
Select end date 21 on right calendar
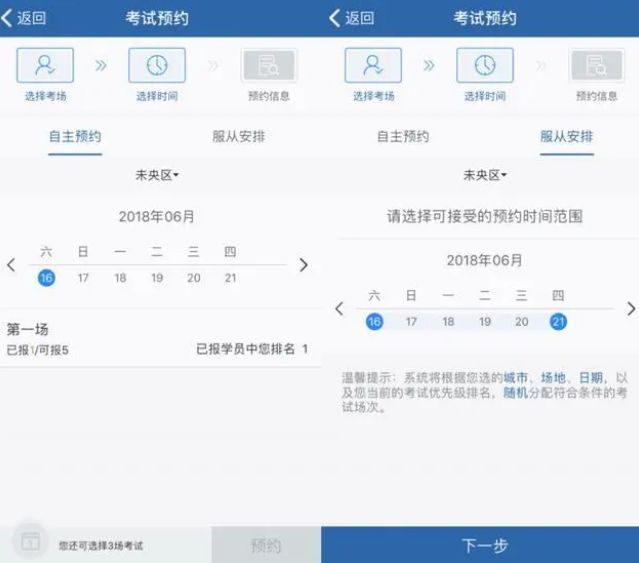[x=558, y=322]
